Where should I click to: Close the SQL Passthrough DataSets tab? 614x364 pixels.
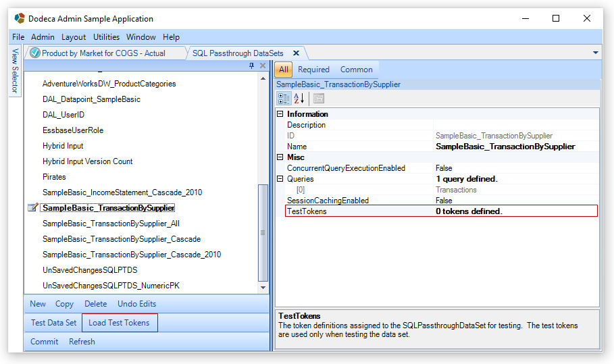coord(296,53)
